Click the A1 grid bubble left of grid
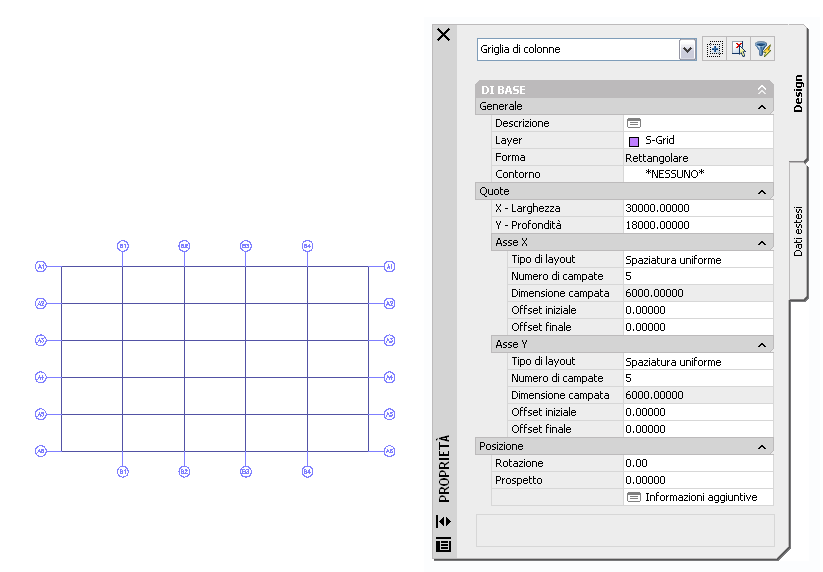Image resolution: width=823 pixels, height=572 pixels. click(x=41, y=267)
